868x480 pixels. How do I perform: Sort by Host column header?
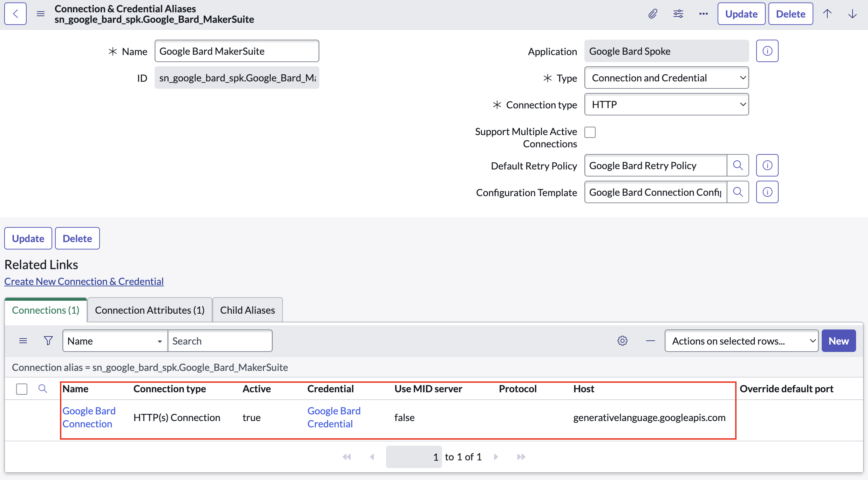(x=584, y=389)
